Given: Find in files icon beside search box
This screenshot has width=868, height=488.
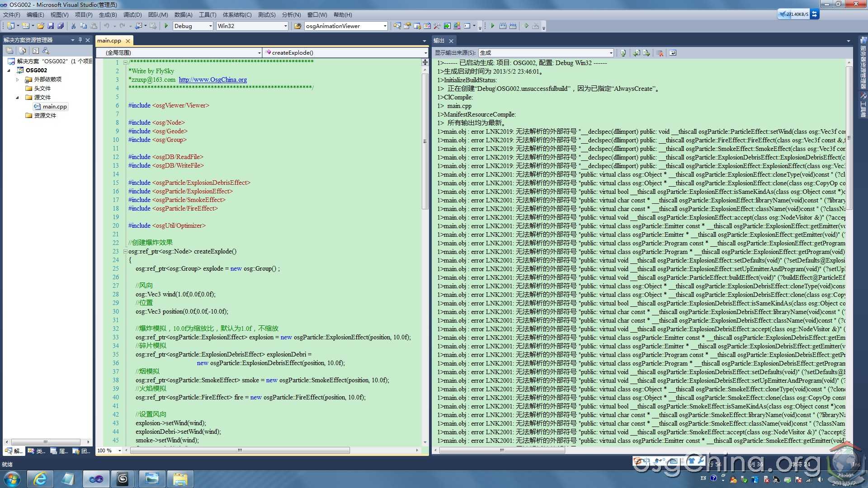Looking at the screenshot, I should click(297, 26).
